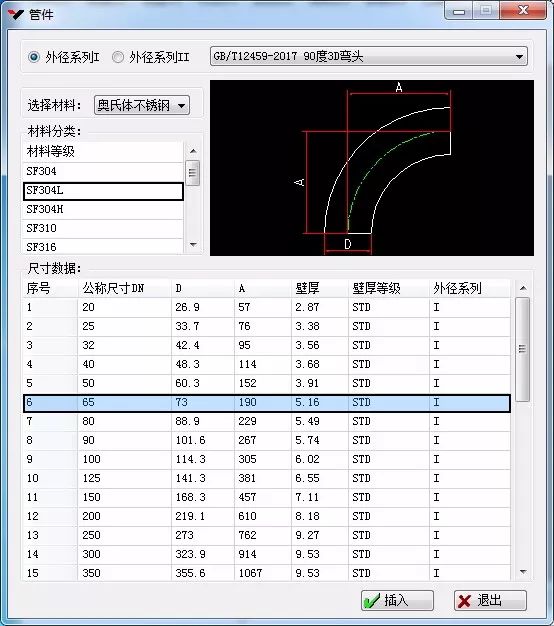554x626 pixels.
Task: Select the 外径系列II radio button
Action: click(x=118, y=57)
